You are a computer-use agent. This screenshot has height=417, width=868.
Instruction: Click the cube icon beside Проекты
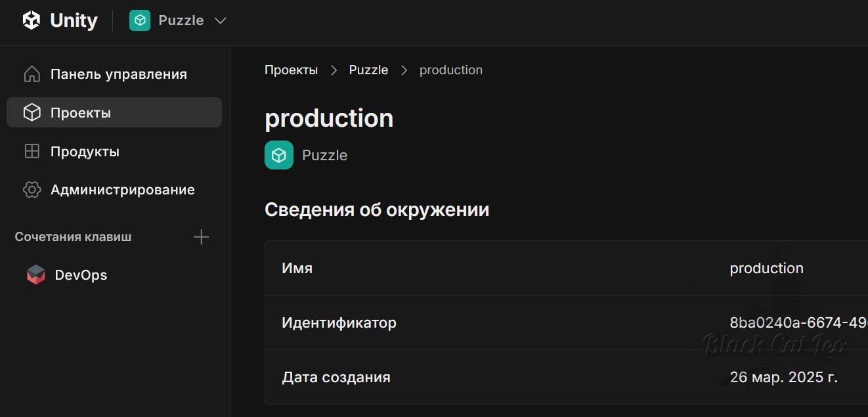tap(32, 113)
